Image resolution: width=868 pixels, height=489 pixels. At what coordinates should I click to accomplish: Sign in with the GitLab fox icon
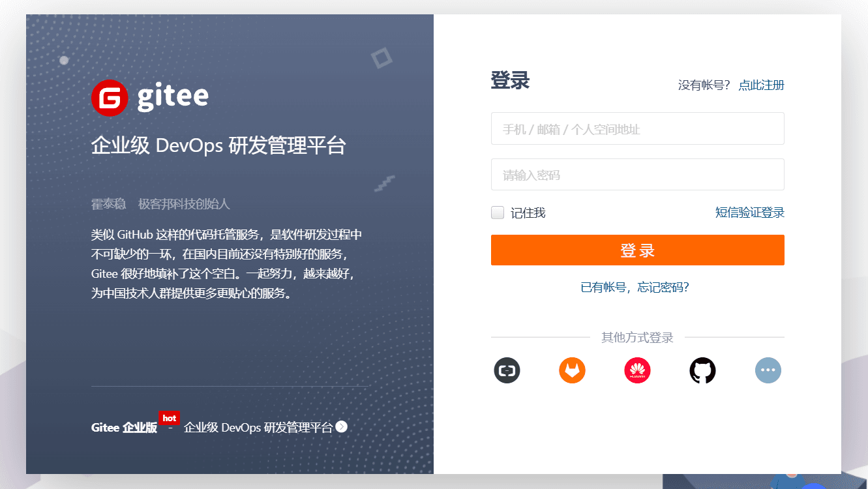pos(572,370)
